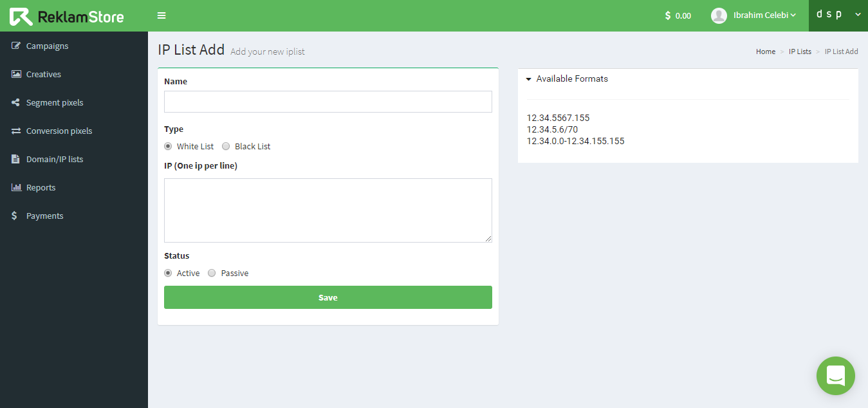The height and width of the screenshot is (408, 868).
Task: Click the textarea resize handle corner
Action: pyautogui.click(x=488, y=239)
